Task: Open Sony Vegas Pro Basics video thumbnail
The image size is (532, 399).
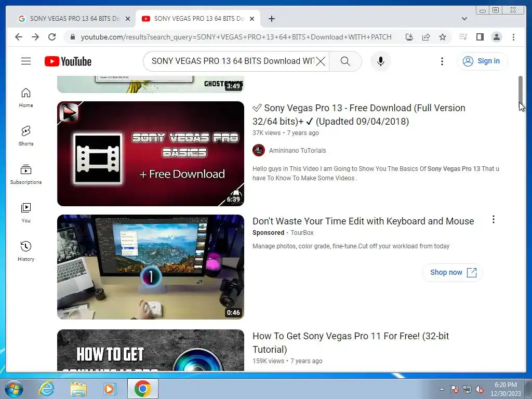Action: [x=151, y=154]
